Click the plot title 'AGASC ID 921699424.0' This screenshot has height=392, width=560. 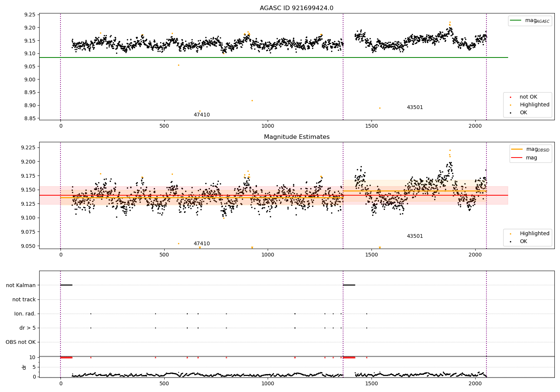(296, 8)
